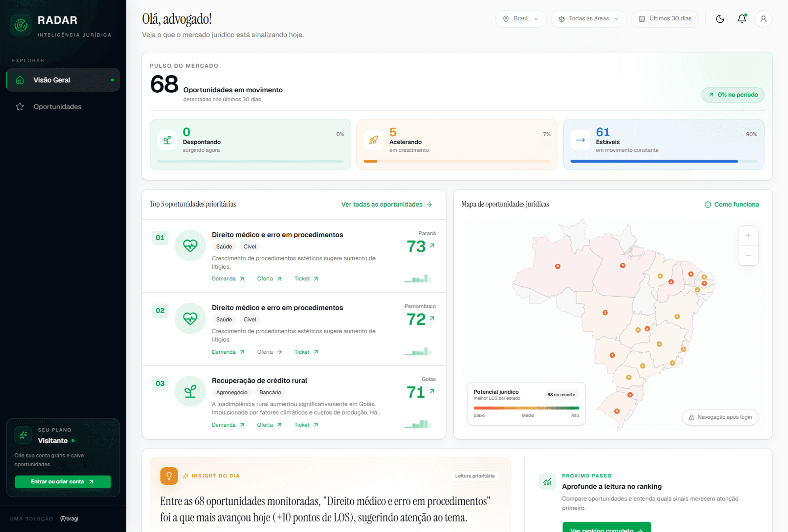The height and width of the screenshot is (532, 788).
Task: Click the bragi logo in footer
Action: [x=69, y=519]
